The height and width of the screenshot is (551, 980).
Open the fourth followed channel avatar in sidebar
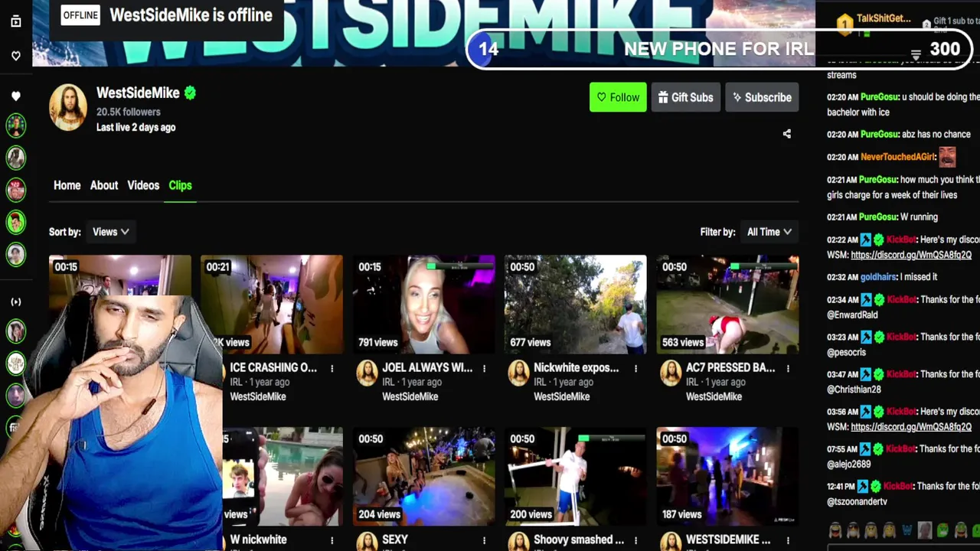[x=16, y=221]
